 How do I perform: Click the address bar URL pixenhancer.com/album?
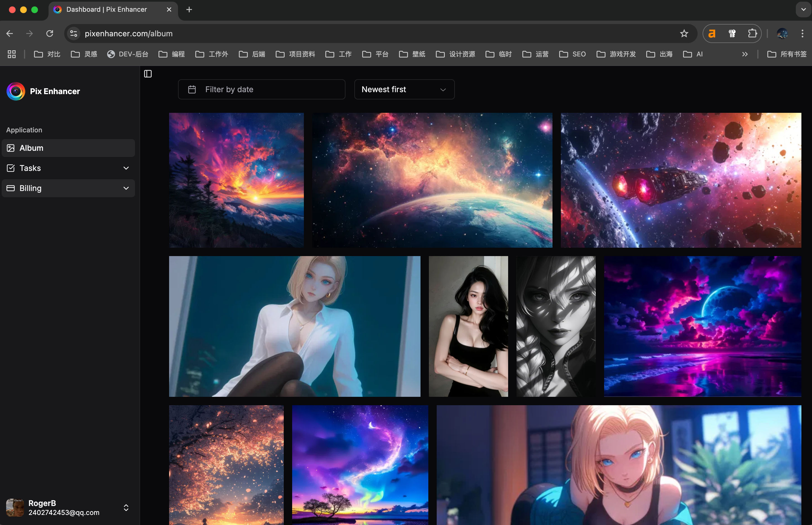(x=129, y=34)
